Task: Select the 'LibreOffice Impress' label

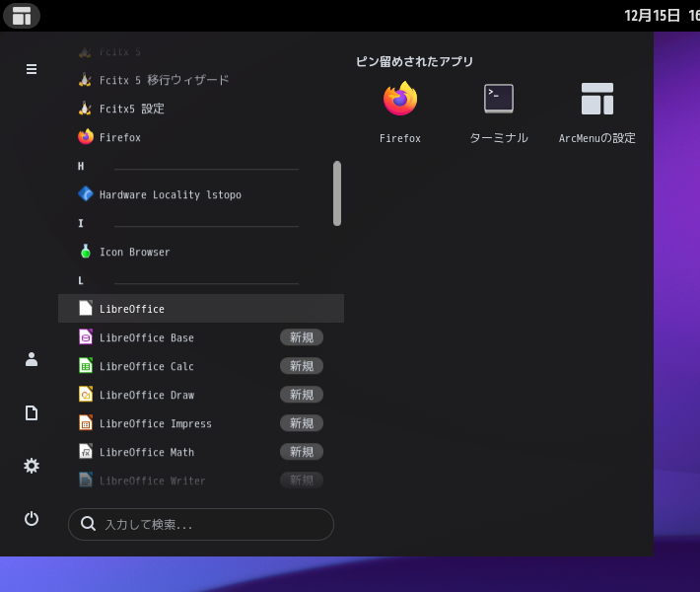Action: click(x=156, y=423)
